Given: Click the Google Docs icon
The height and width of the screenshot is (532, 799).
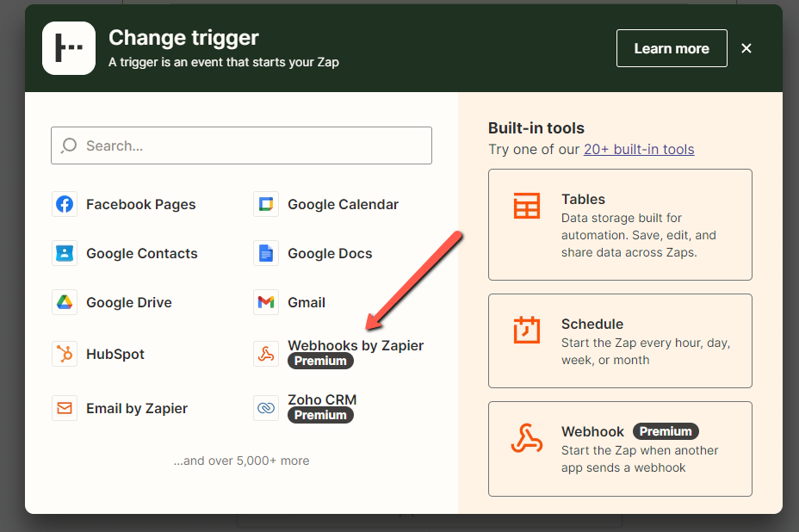Looking at the screenshot, I should tap(266, 253).
